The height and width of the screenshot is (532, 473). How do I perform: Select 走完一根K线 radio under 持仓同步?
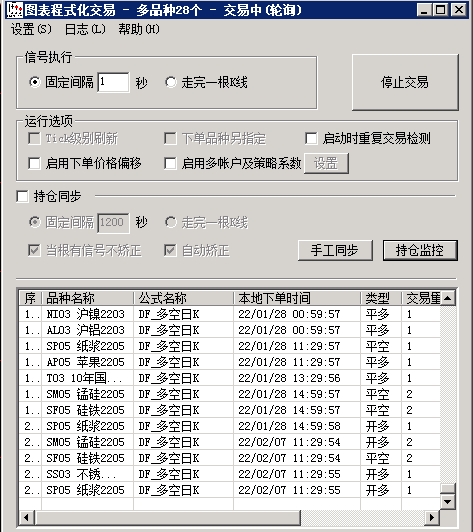(x=171, y=222)
